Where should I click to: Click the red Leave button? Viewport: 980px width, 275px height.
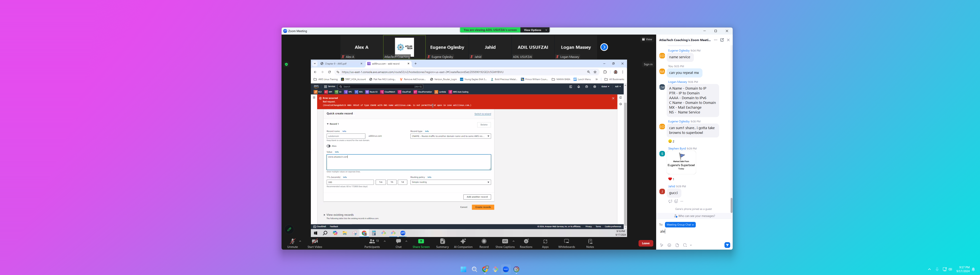tap(646, 243)
